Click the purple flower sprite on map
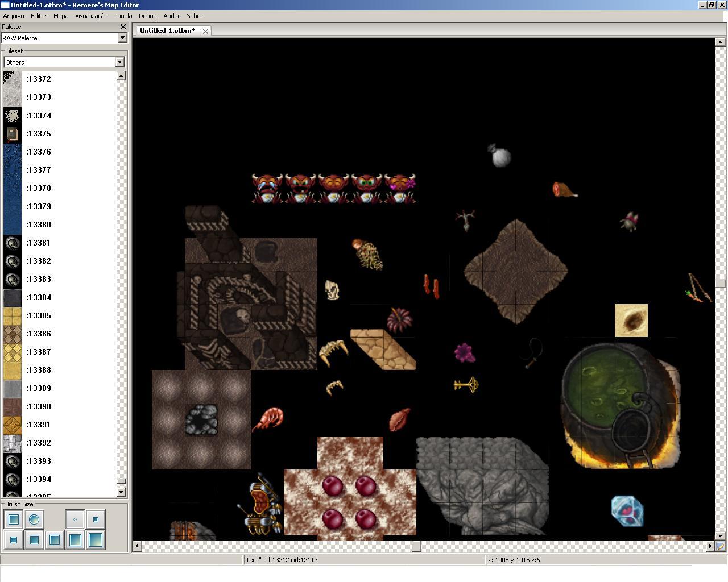Image resolution: width=728 pixels, height=582 pixels. tap(465, 352)
